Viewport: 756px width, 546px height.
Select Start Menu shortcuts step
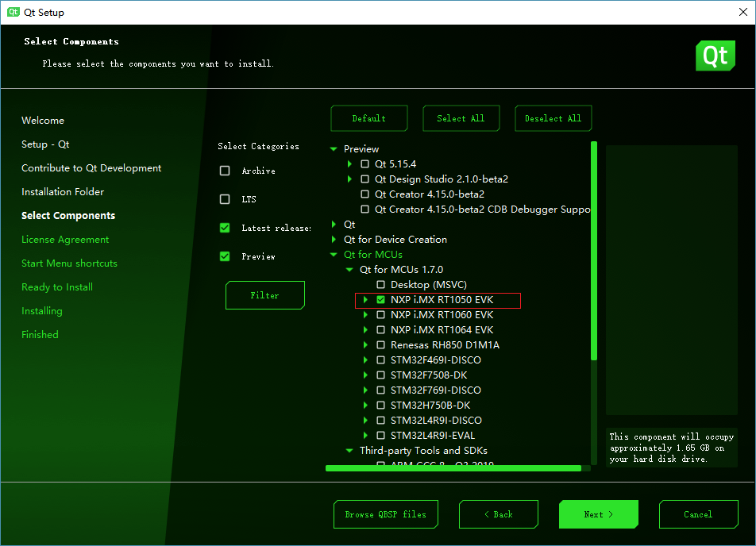click(69, 263)
